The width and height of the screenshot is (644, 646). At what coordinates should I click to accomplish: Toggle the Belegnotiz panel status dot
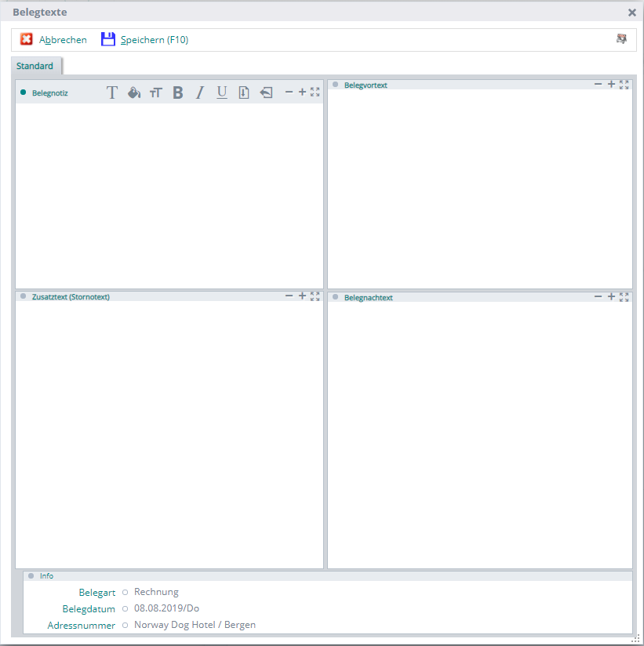pyautogui.click(x=24, y=93)
